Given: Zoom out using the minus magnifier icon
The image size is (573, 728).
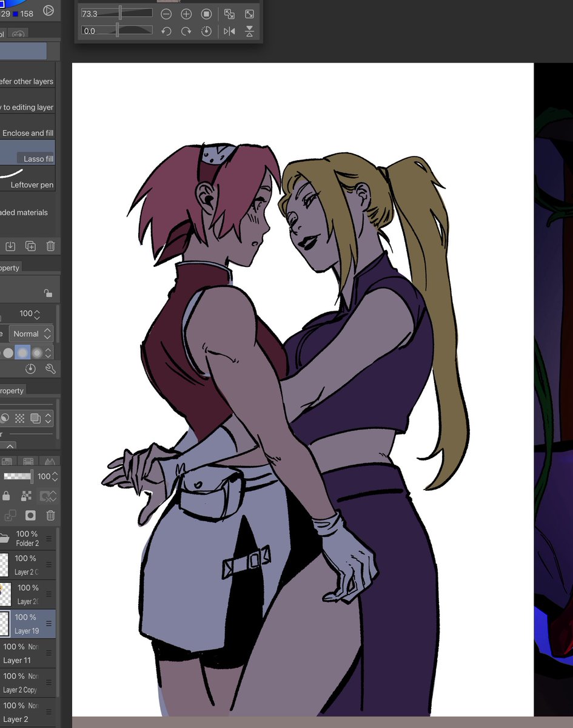Looking at the screenshot, I should pos(167,14).
